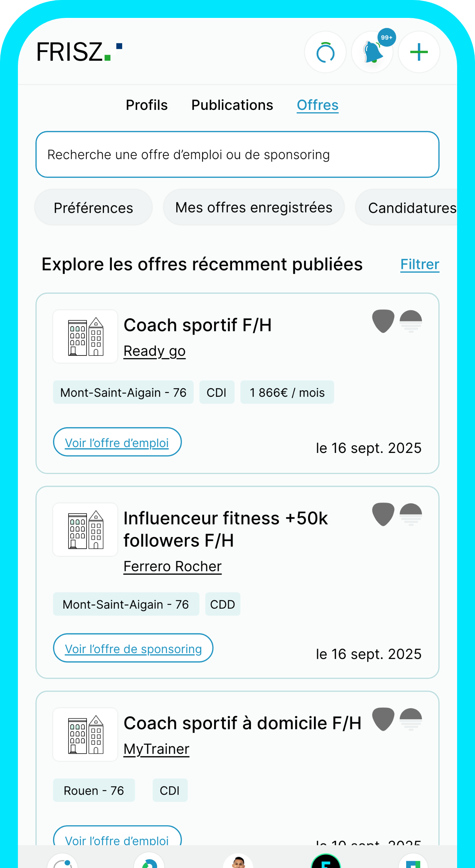Viewport: 475px width, 868px height.
Task: Open the notifications bell with 99+ badge
Action: coord(372,52)
